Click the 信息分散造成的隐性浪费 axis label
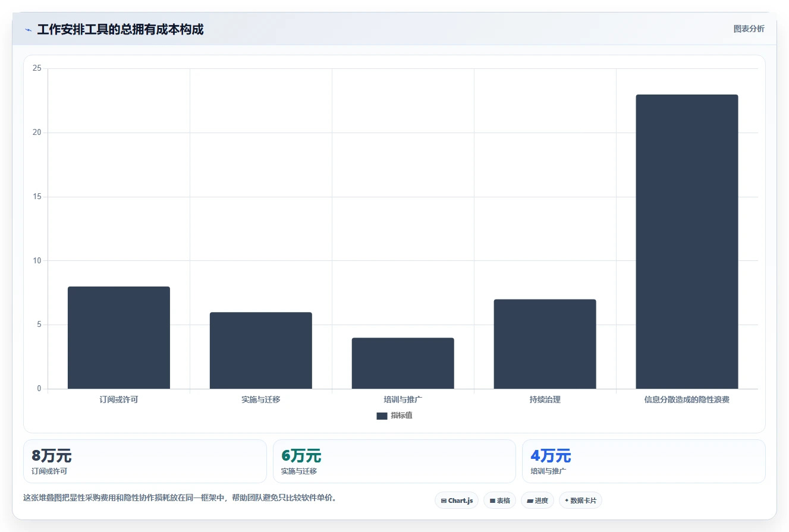The height and width of the screenshot is (532, 789). pos(687,399)
